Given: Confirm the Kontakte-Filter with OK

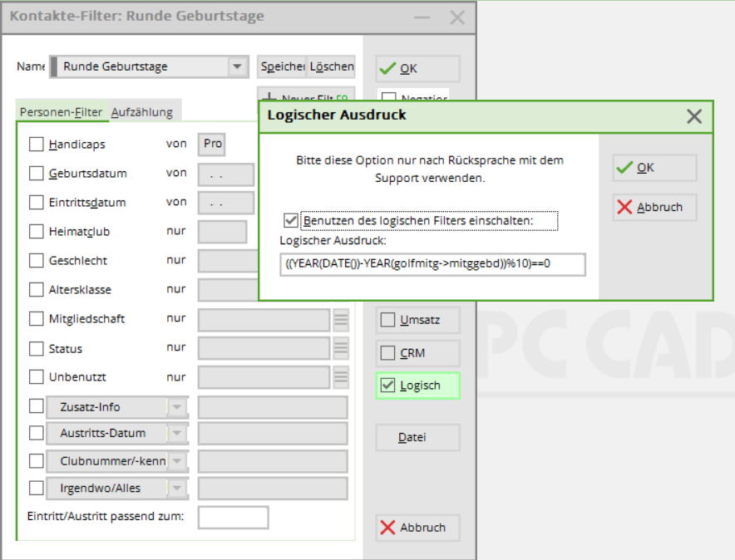Looking at the screenshot, I should (417, 69).
